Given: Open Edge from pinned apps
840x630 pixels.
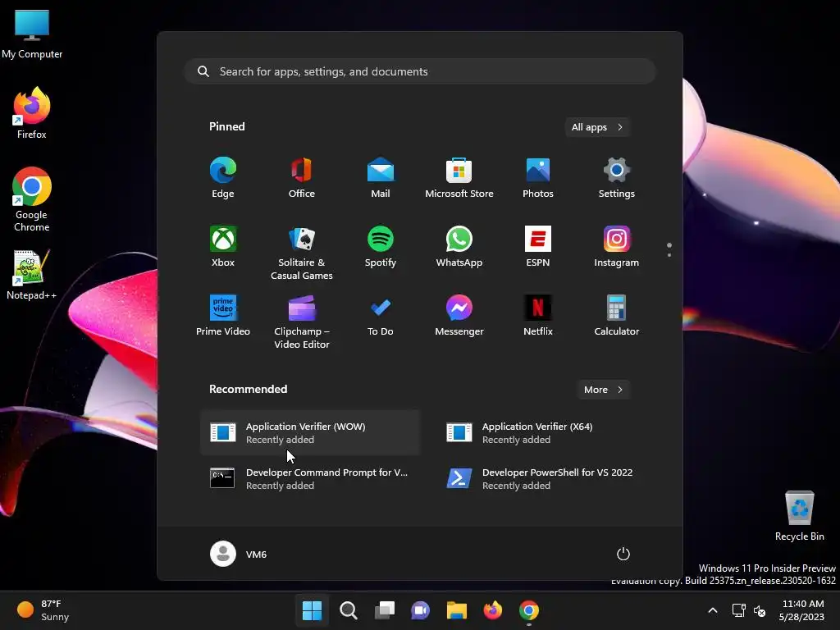Looking at the screenshot, I should click(x=223, y=178).
